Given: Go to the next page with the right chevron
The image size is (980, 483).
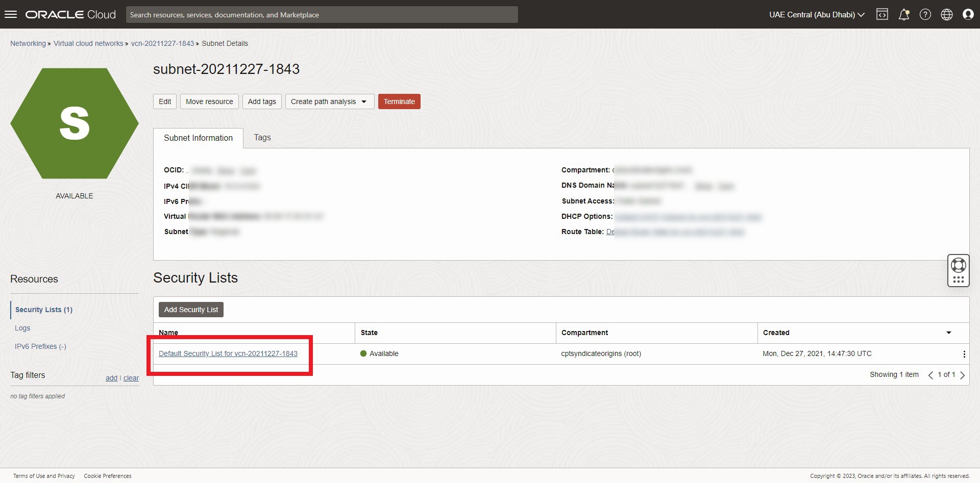Looking at the screenshot, I should pos(963,375).
